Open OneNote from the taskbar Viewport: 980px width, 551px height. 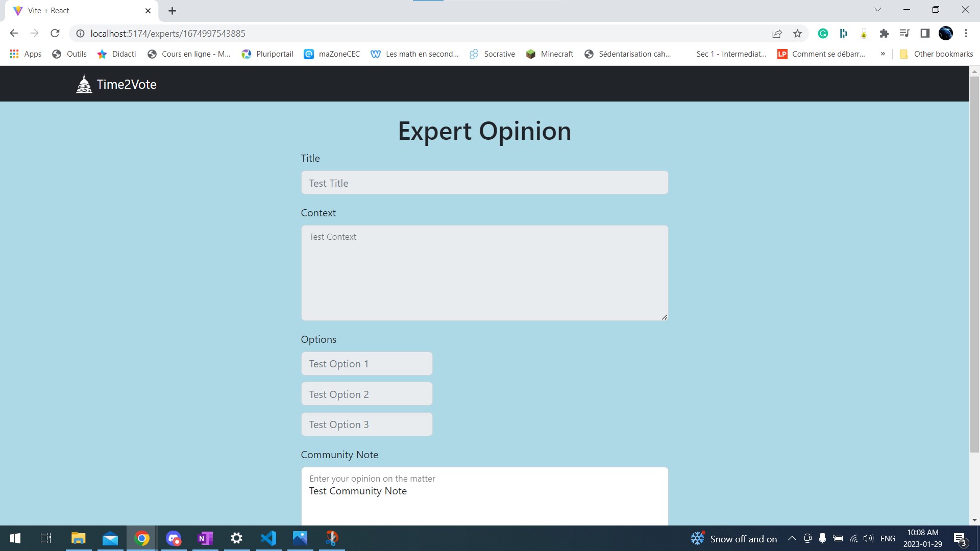pyautogui.click(x=205, y=538)
